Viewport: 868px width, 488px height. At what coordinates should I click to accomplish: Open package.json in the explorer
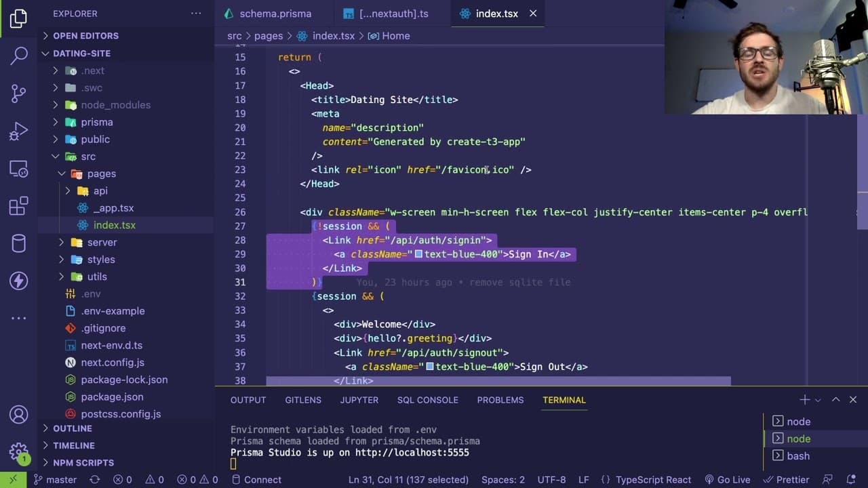coord(112,396)
